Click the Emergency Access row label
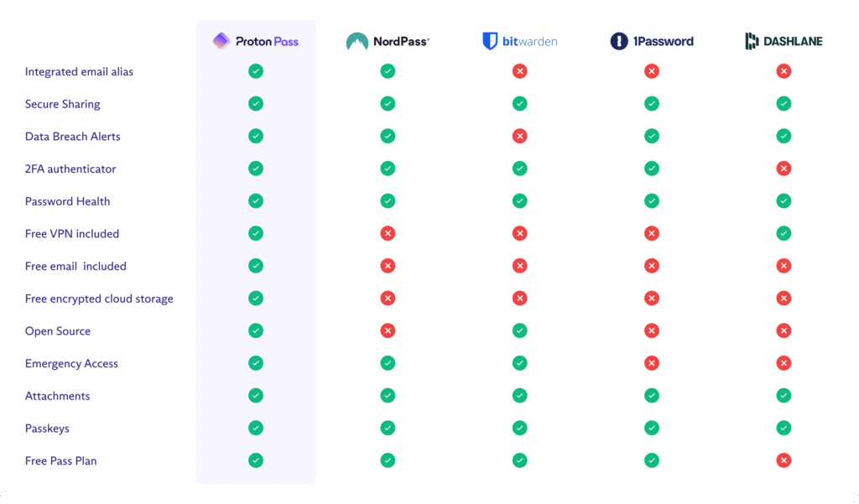Viewport: 859px width, 504px height. coord(71,364)
